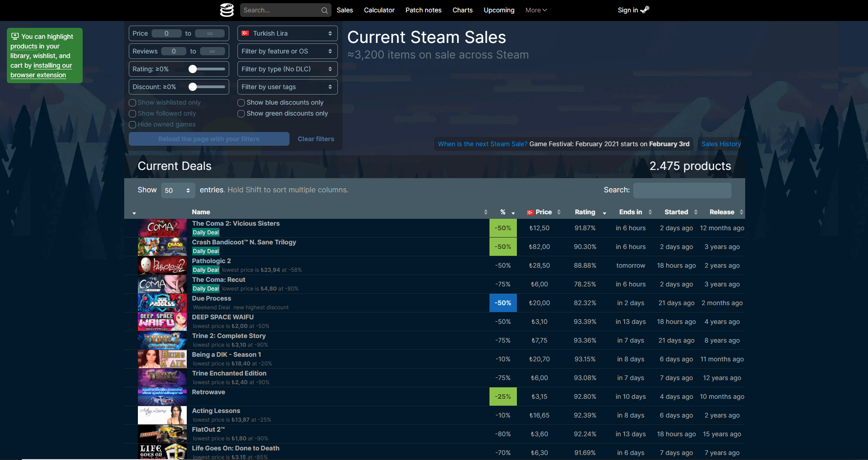Image resolution: width=868 pixels, height=460 pixels.
Task: Click the maximum Reviews input
Action: (x=212, y=51)
